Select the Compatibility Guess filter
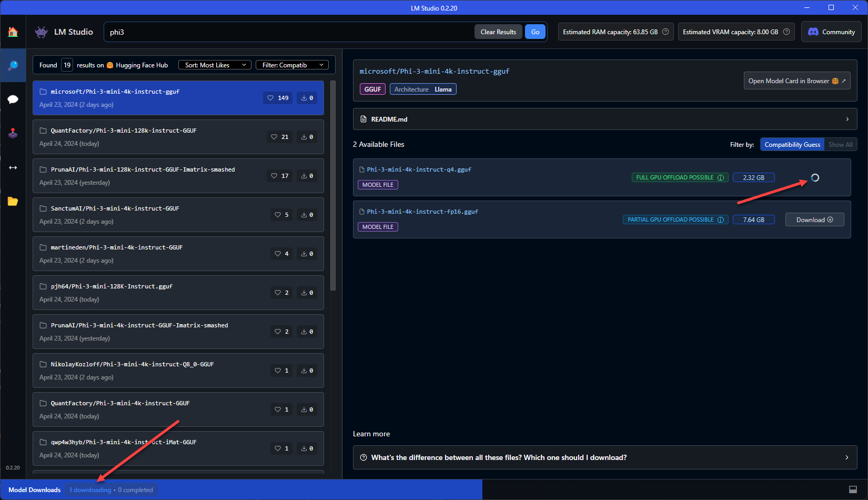 point(792,145)
